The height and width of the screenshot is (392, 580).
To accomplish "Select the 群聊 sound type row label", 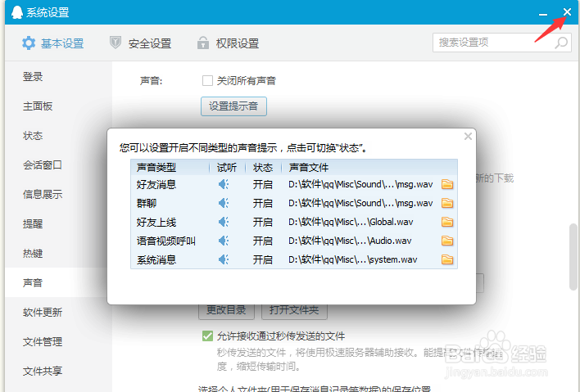I will 147,203.
